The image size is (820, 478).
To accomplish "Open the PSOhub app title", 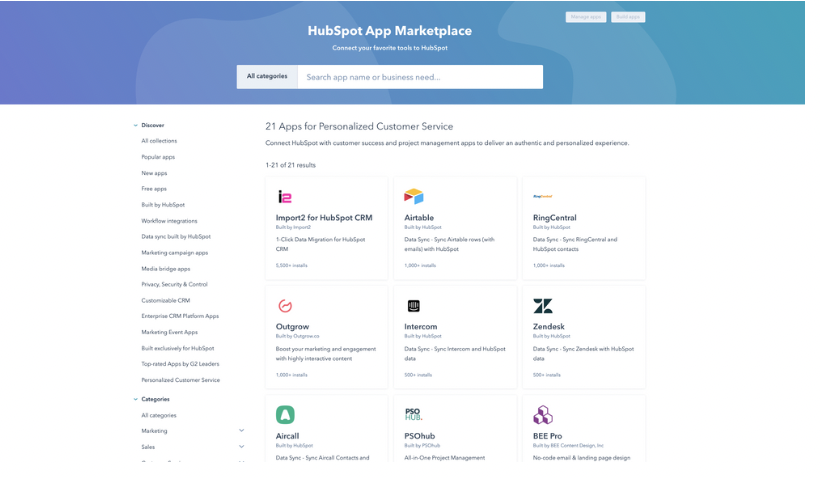I will pyautogui.click(x=419, y=436).
